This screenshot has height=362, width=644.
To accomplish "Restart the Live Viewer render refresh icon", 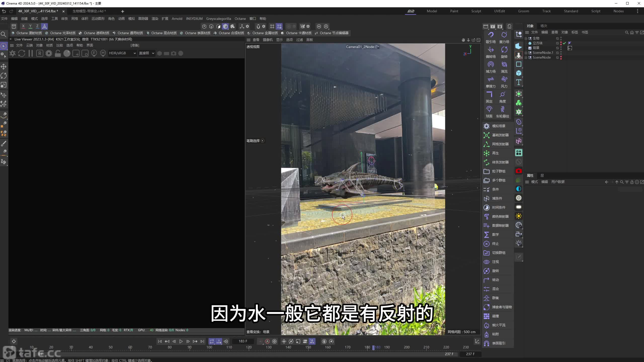I will coord(22,53).
